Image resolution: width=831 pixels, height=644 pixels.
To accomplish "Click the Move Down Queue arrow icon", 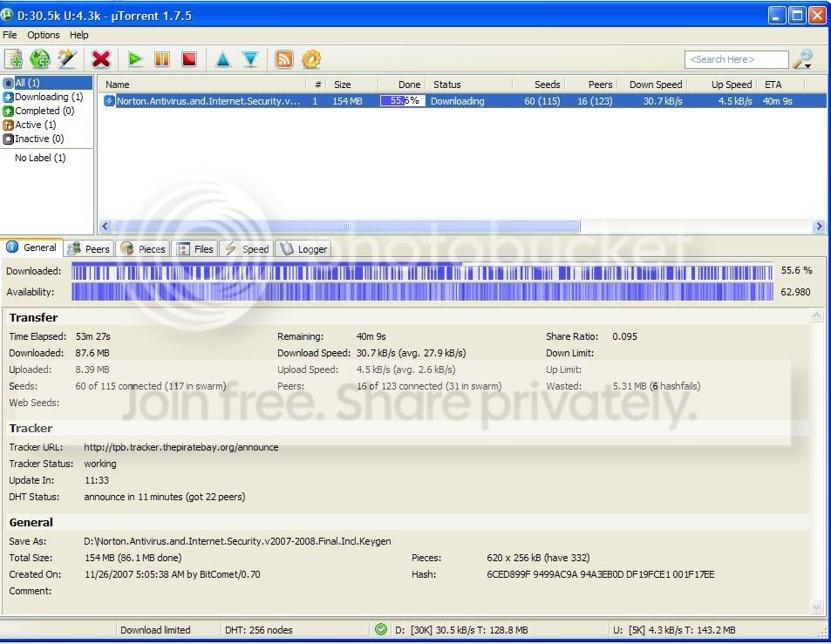I will pyautogui.click(x=250, y=59).
